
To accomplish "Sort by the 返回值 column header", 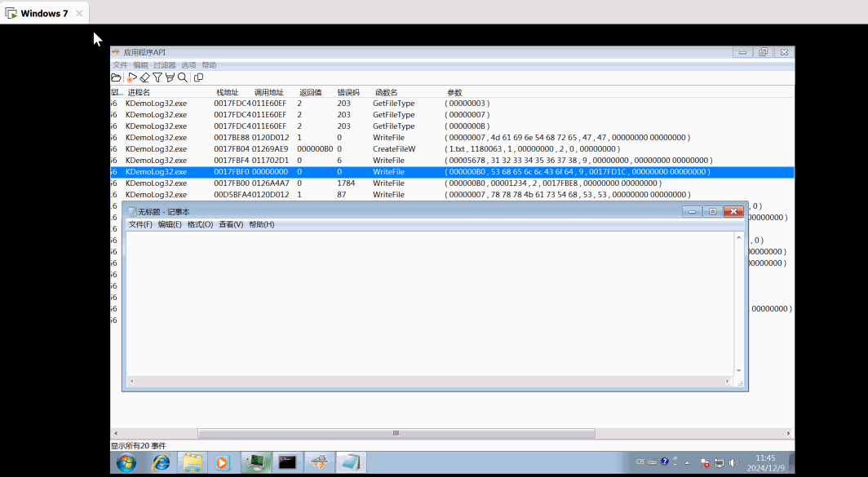I will point(311,92).
